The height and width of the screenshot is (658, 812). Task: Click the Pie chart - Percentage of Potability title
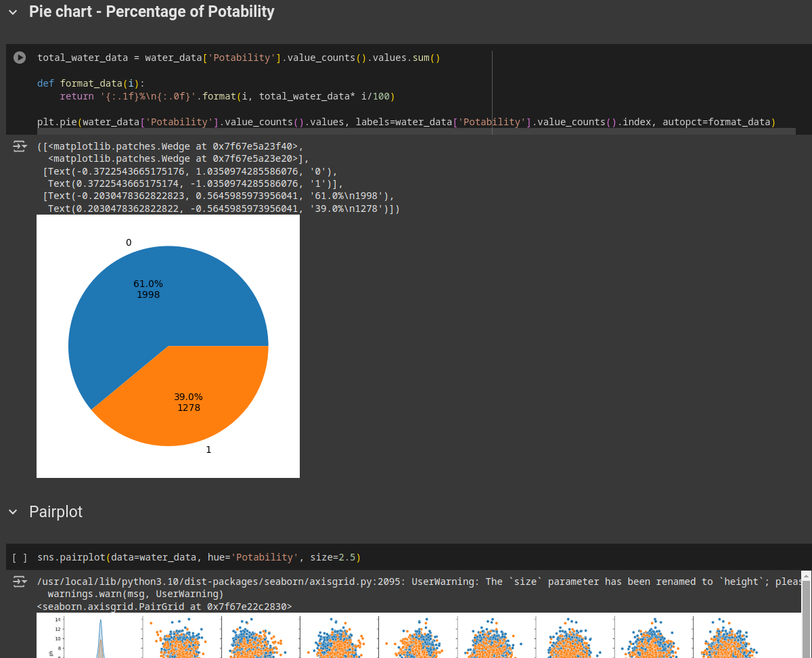(x=152, y=12)
